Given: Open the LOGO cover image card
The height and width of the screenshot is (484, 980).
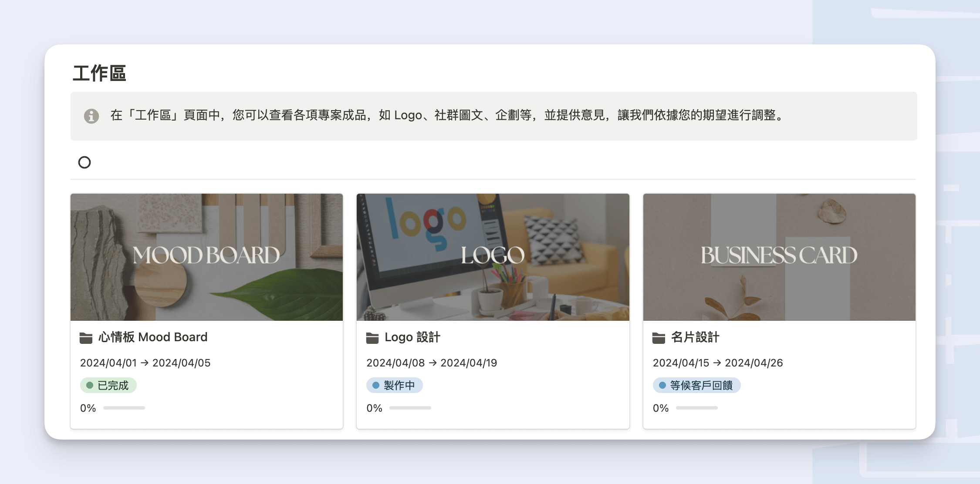Looking at the screenshot, I should click(493, 257).
